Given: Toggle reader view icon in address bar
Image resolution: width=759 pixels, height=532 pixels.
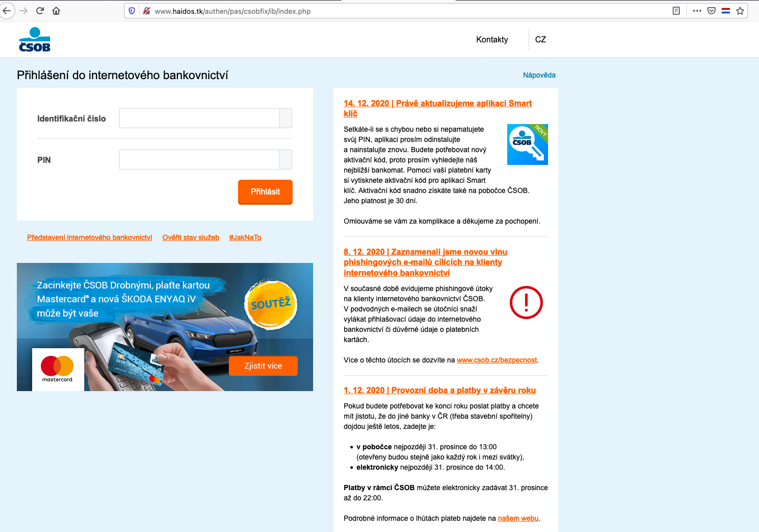Looking at the screenshot, I should [676, 11].
